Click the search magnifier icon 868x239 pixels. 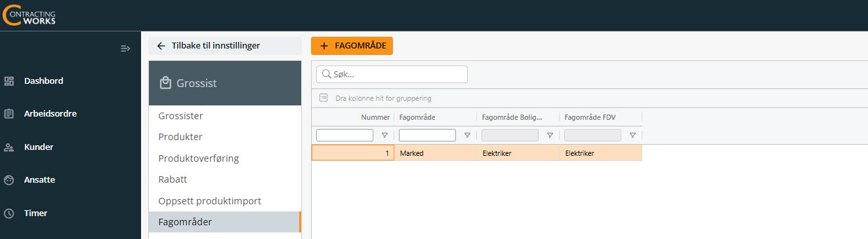pos(326,75)
